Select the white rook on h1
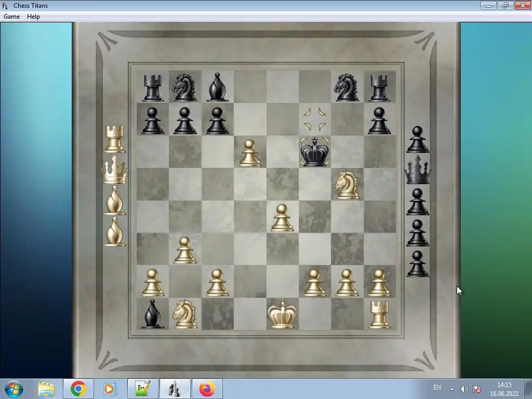The image size is (532, 399). 379,314
